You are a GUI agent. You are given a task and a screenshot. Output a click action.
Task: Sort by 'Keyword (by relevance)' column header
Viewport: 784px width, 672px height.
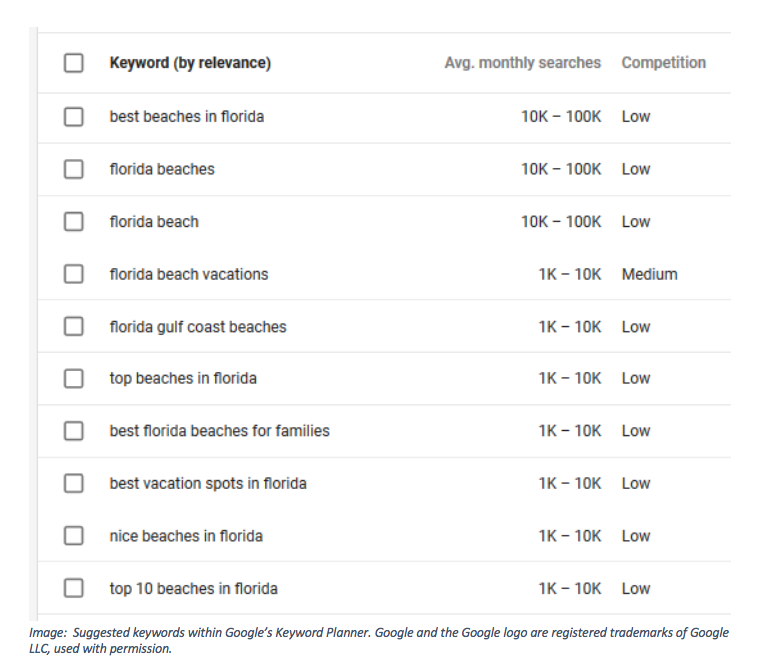point(190,63)
